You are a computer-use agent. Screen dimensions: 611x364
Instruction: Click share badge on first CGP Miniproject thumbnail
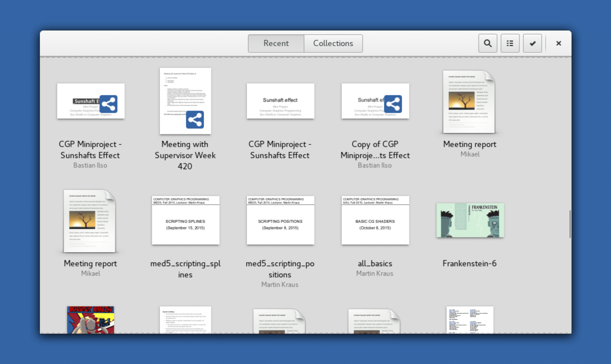tap(109, 104)
